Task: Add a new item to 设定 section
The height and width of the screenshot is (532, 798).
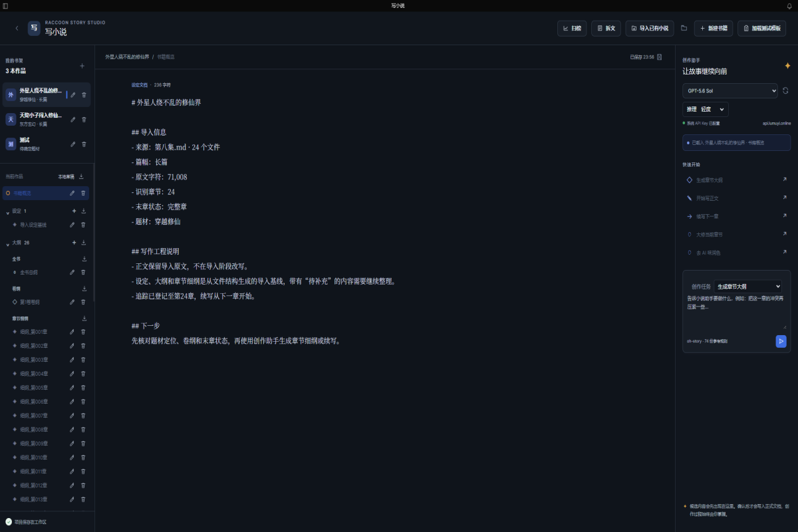Action: pyautogui.click(x=74, y=211)
